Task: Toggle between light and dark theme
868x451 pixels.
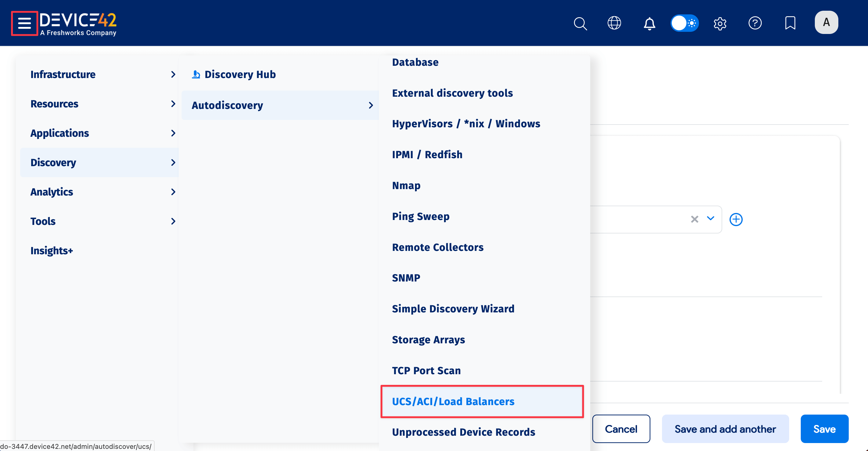Action: [x=684, y=23]
